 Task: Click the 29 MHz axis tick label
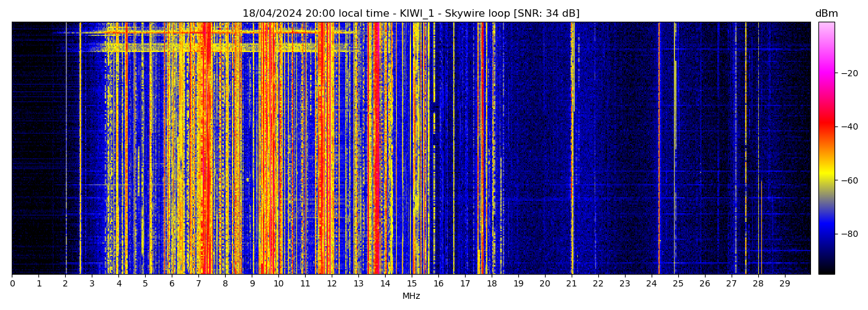pyautogui.click(x=784, y=283)
